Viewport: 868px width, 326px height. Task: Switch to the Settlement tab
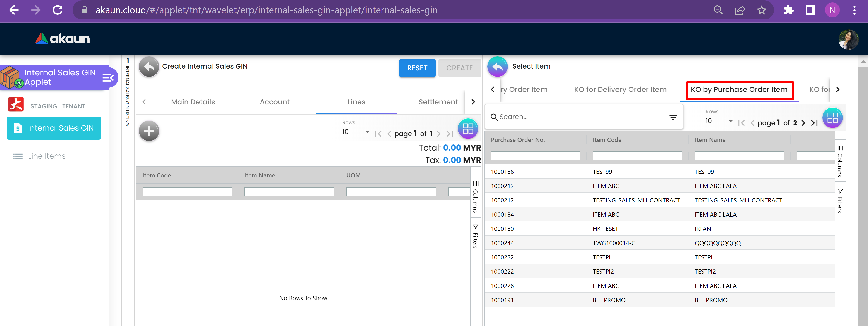coord(438,102)
